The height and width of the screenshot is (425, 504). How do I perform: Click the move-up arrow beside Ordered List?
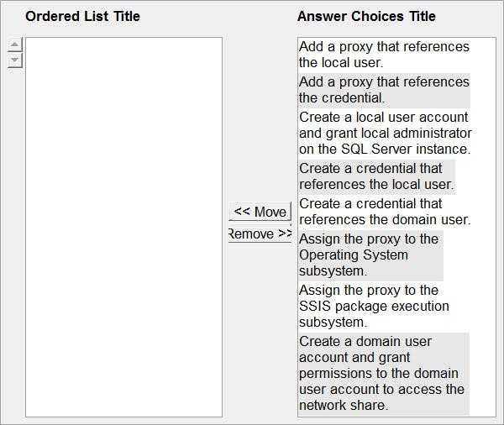pyautogui.click(x=15, y=45)
